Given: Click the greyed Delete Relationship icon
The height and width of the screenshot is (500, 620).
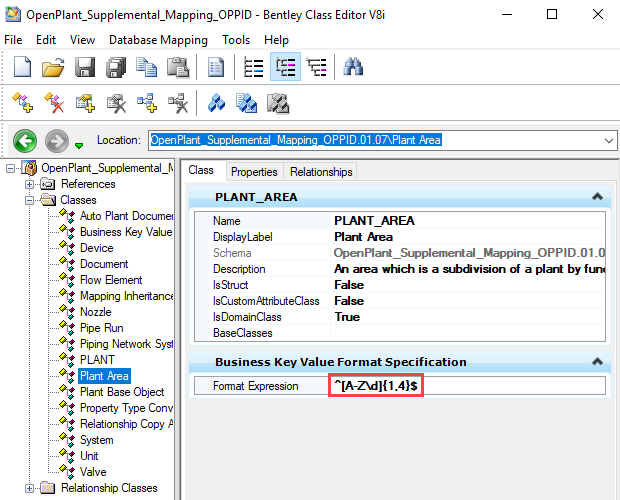Looking at the screenshot, I should pyautogui.click(x=178, y=103).
